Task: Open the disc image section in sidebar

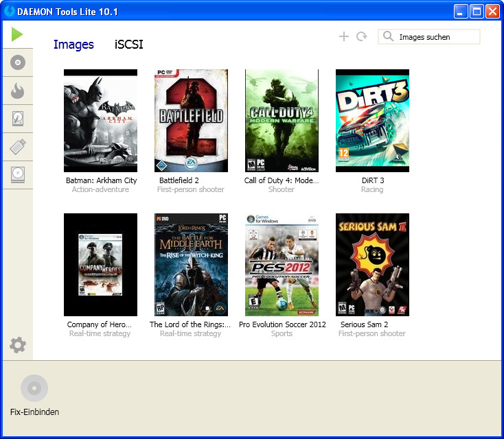Action: [x=18, y=63]
